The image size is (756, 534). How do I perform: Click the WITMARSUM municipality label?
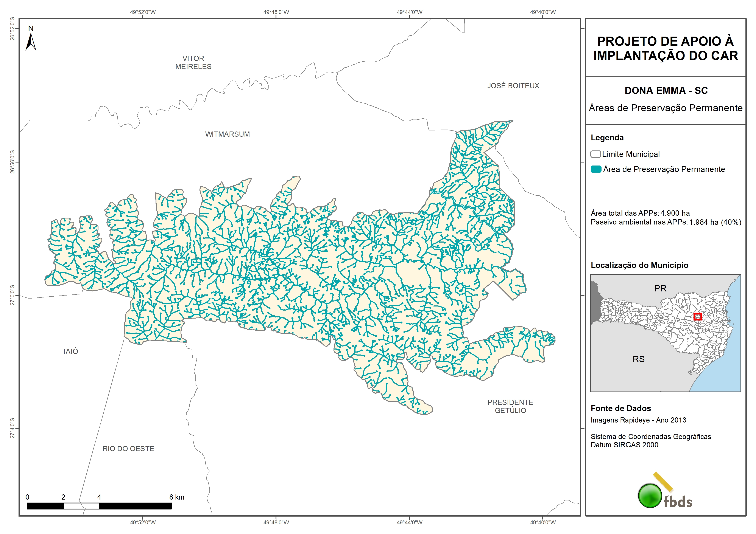coord(227,134)
